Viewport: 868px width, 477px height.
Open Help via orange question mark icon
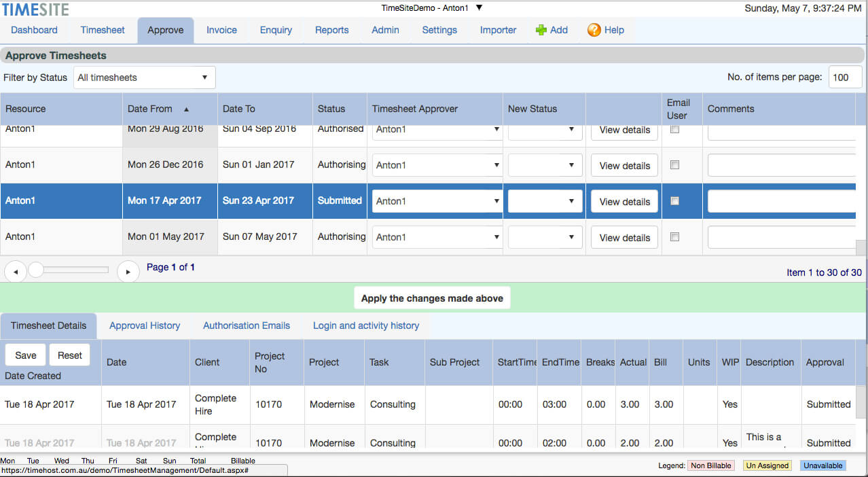pyautogui.click(x=594, y=30)
